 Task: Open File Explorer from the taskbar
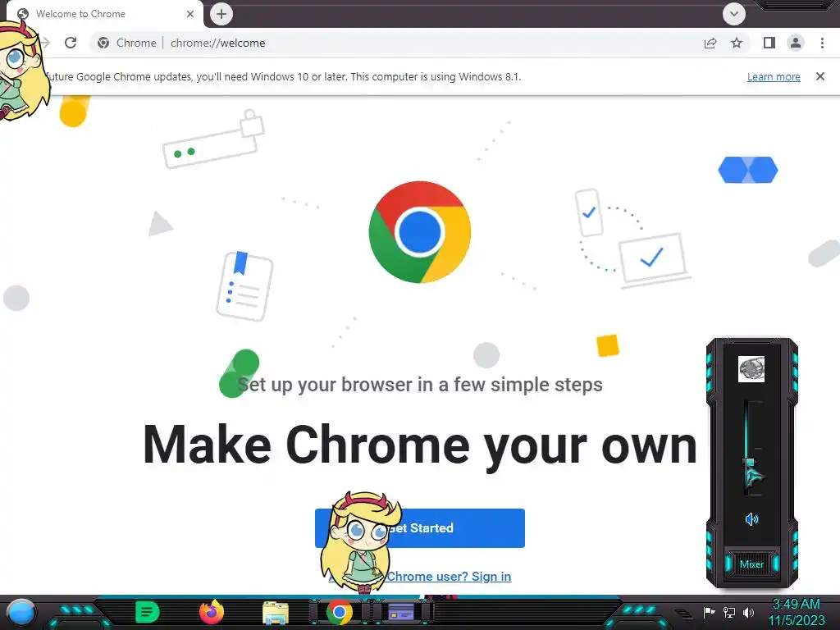click(x=276, y=613)
